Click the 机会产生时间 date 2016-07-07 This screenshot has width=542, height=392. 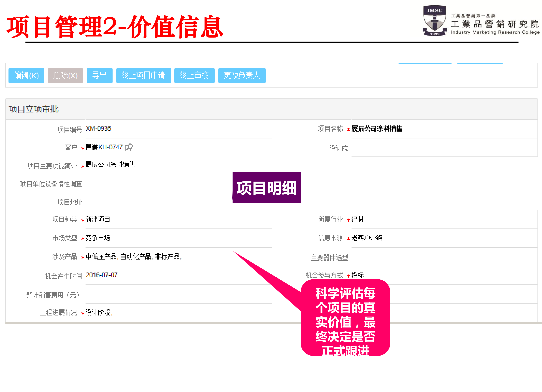tap(101, 275)
